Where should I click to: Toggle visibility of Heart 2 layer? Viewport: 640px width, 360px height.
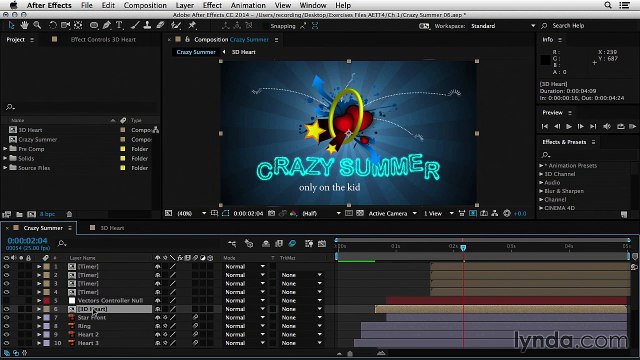point(7,335)
